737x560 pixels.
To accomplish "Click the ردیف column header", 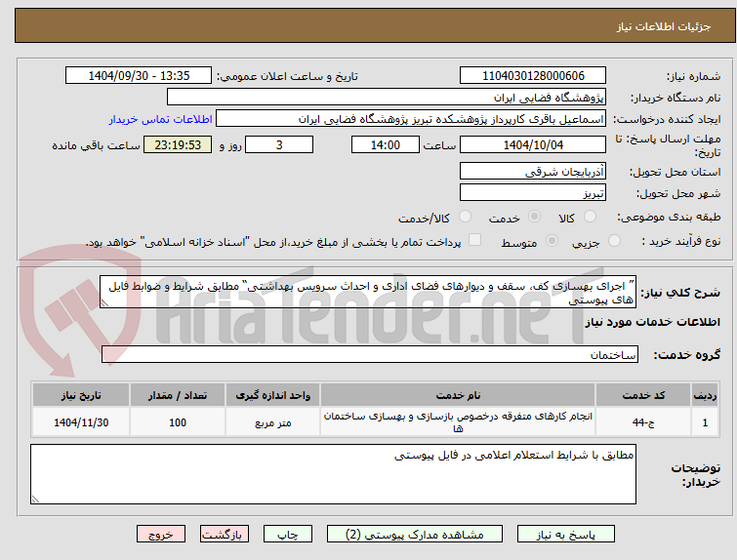I will point(705,395).
